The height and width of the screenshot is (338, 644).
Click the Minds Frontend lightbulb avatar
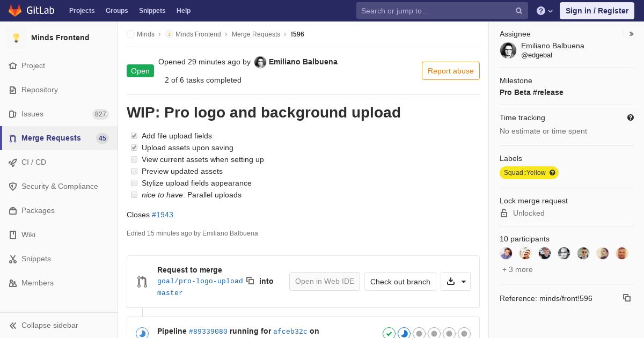click(x=16, y=38)
